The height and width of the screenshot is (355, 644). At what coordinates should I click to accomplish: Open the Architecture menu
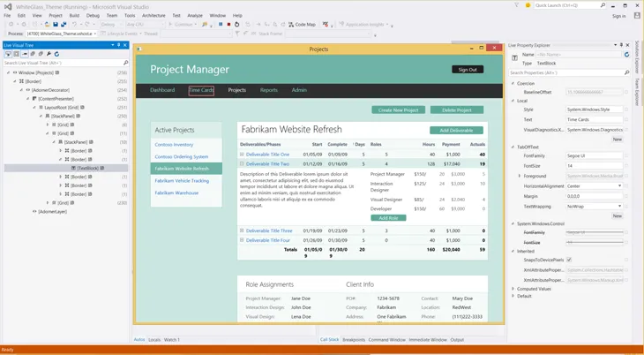point(154,15)
